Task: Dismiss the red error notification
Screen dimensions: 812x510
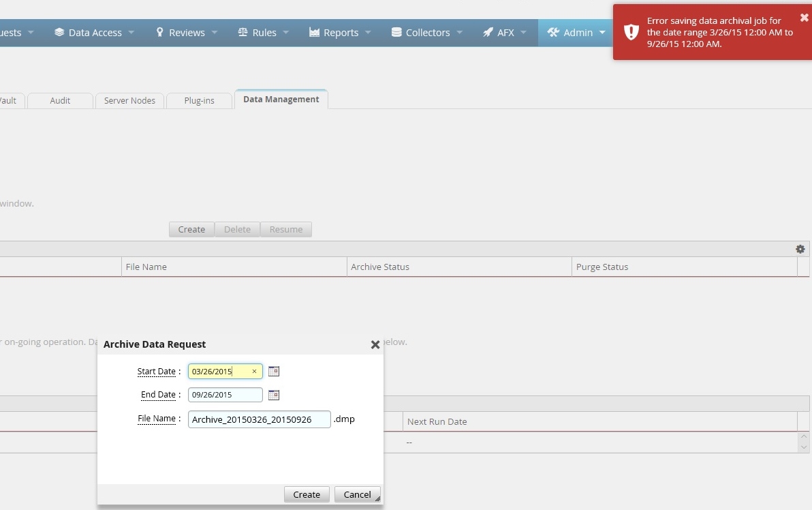Action: coord(804,18)
